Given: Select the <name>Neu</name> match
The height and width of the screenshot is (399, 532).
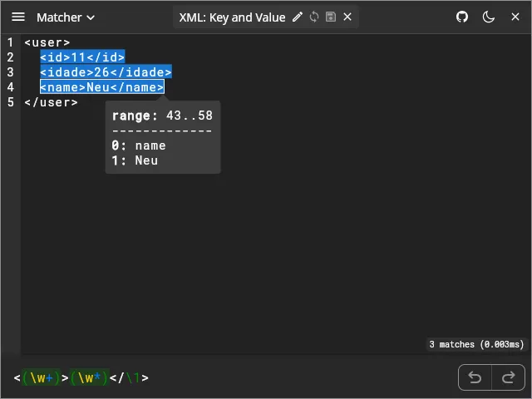Looking at the screenshot, I should click(102, 86).
